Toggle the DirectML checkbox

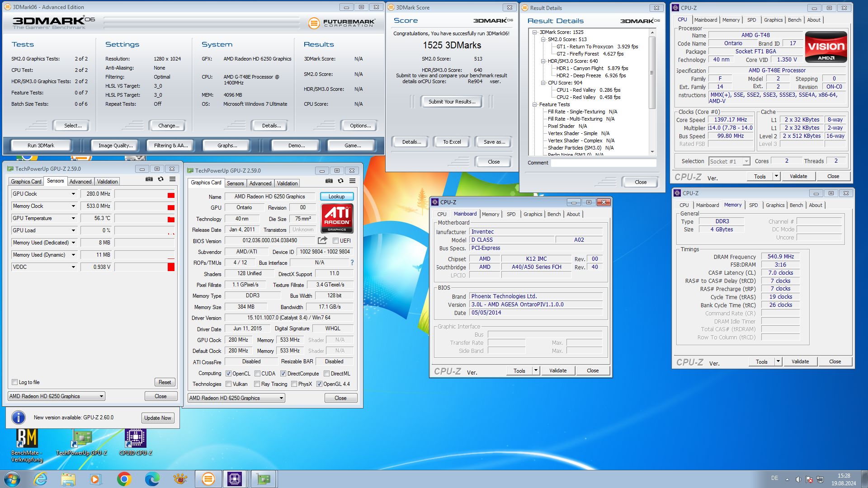327,374
